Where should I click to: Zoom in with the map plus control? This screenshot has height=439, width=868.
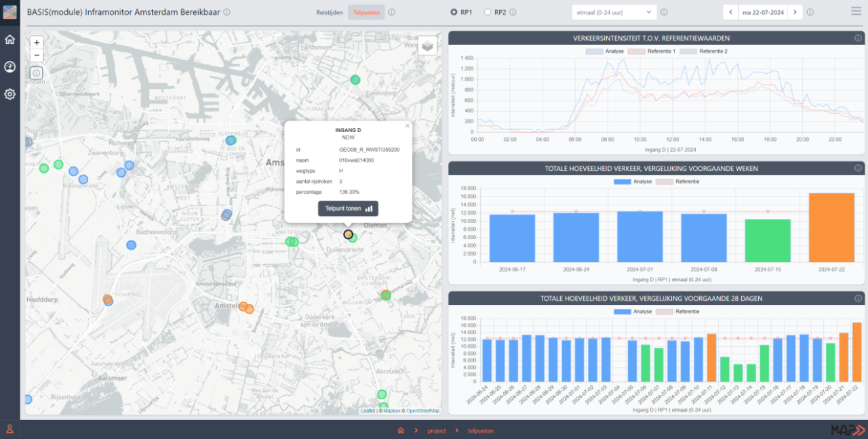pyautogui.click(x=36, y=43)
